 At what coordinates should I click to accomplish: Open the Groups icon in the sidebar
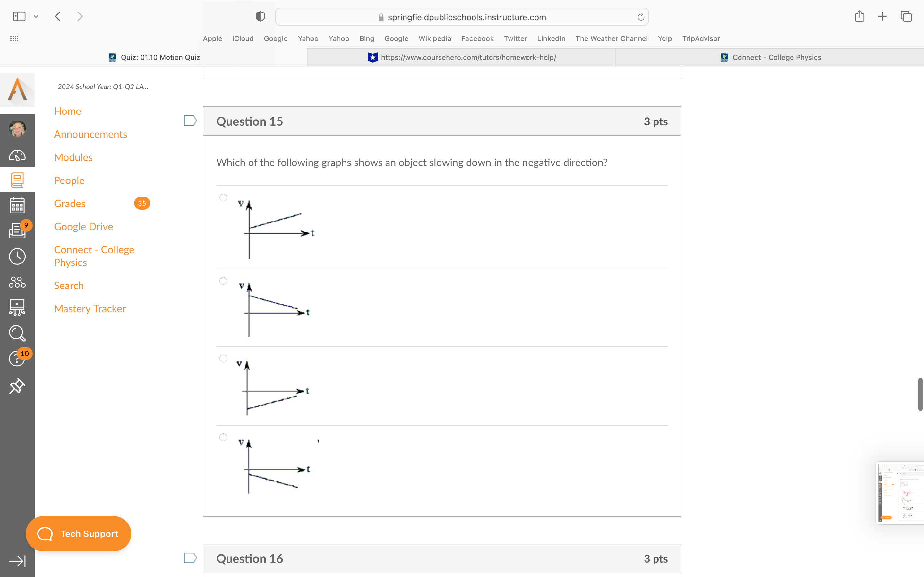coord(17,282)
